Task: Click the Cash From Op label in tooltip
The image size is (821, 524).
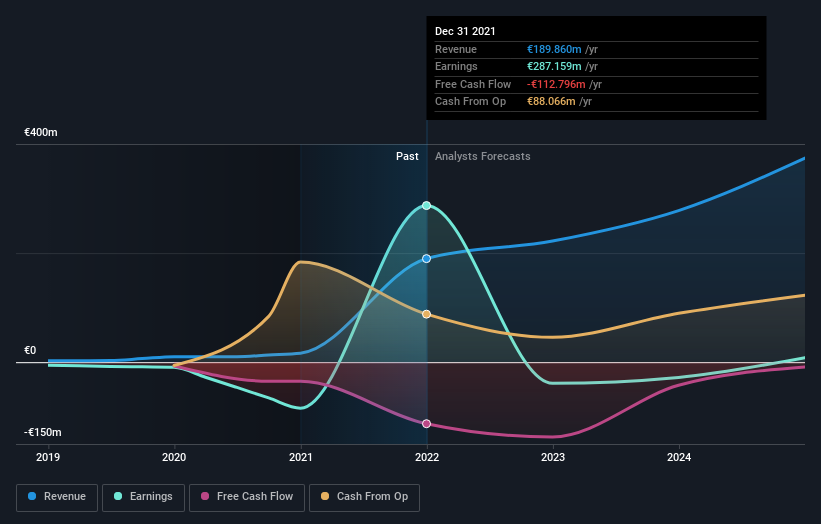Action: point(470,102)
